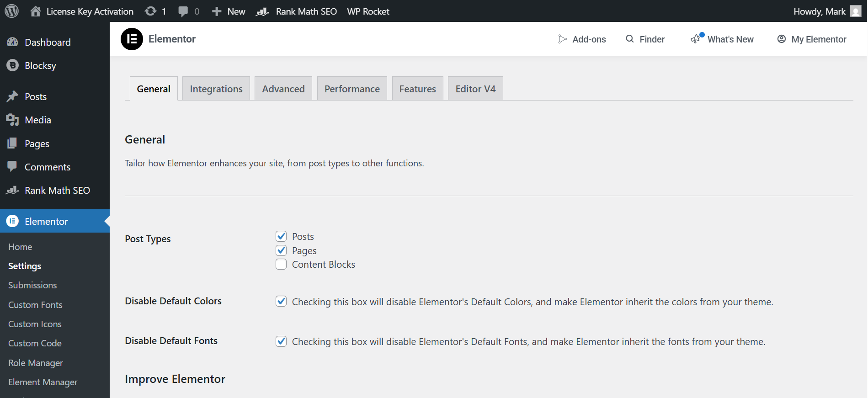Viewport: 868px width, 398px height.
Task: Open Finder label in Elementor header
Action: pos(652,39)
